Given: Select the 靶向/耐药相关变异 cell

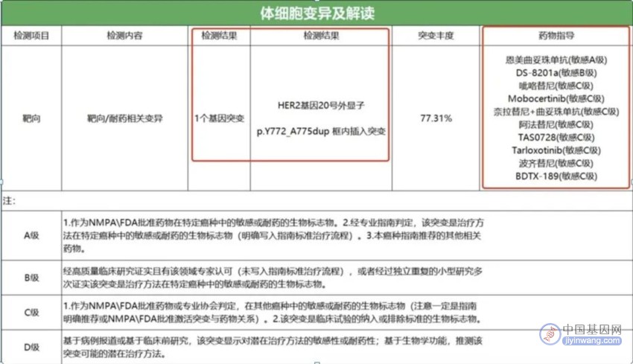Looking at the screenshot, I should coord(125,118).
